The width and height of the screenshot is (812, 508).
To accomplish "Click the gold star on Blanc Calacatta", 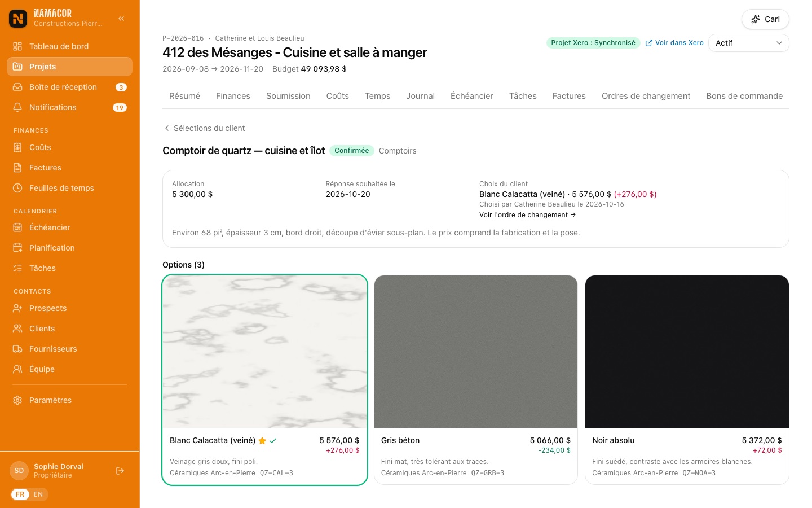I will point(262,441).
